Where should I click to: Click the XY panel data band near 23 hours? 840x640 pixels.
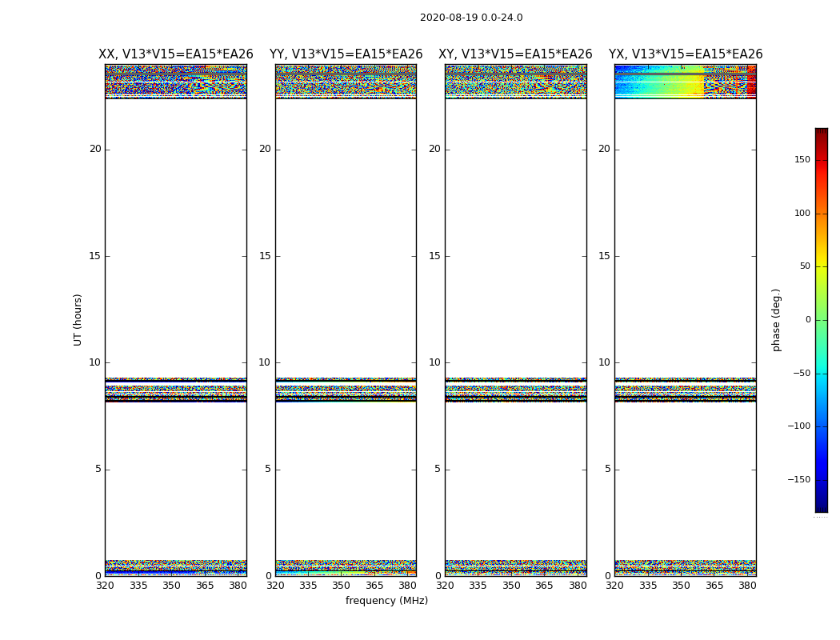515,82
